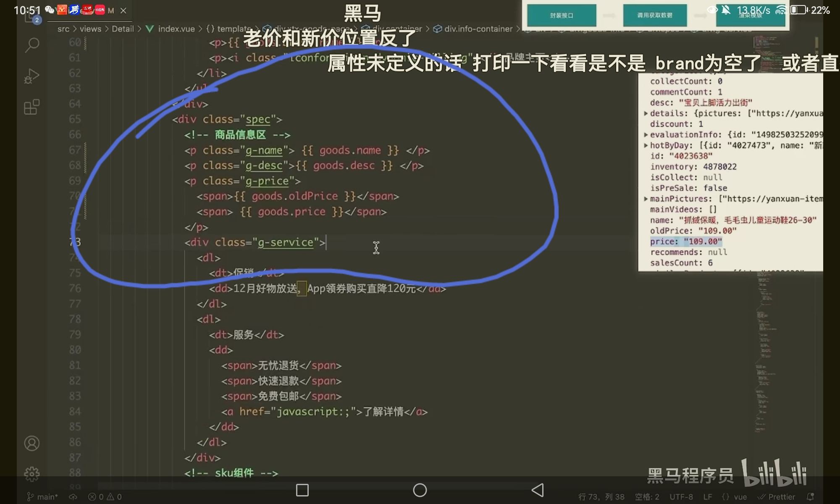Image resolution: width=840 pixels, height=504 pixels.
Task: Click errors and warnings count
Action: (105, 497)
